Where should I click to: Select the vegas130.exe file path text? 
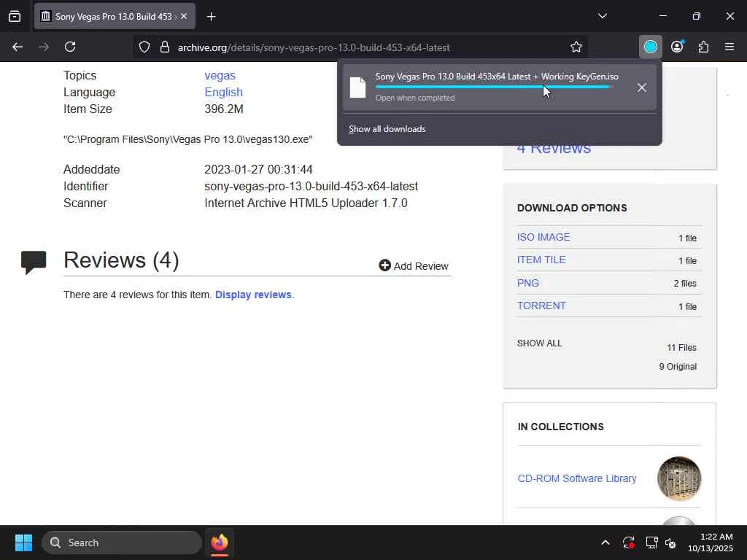tap(188, 139)
